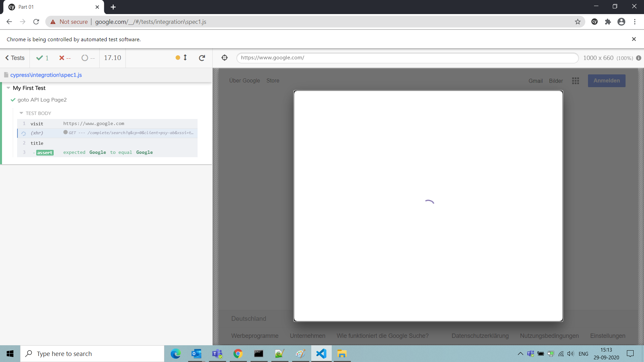Viewport: 644px width, 362px height.
Task: Open the selector playground crosshair
Action: (x=225, y=58)
